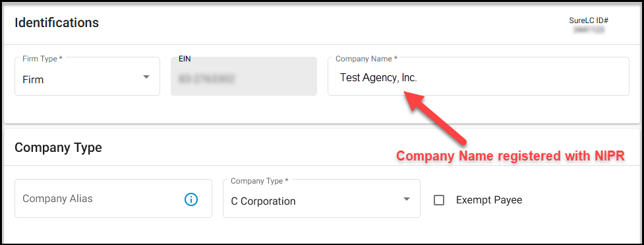Viewport: 644px width, 245px height.
Task: Click the Exempt Payee label text
Action: coord(489,200)
